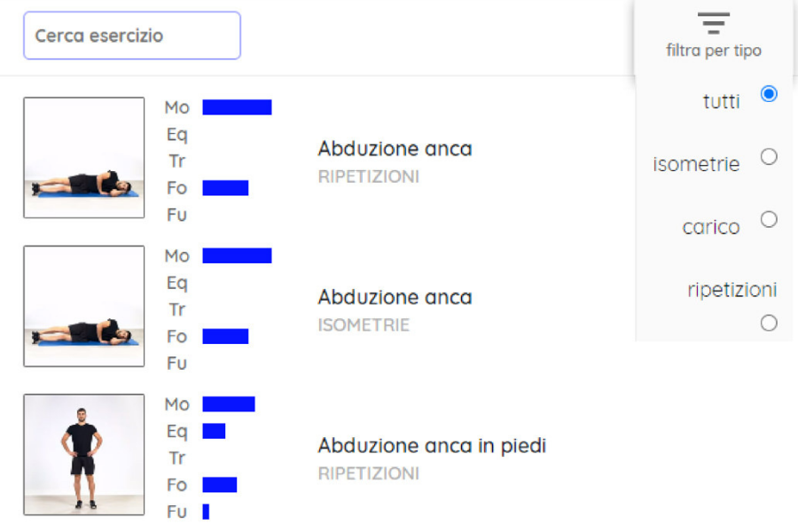Click the Fu bar of 'Abduzione anca in piedi'

206,512
